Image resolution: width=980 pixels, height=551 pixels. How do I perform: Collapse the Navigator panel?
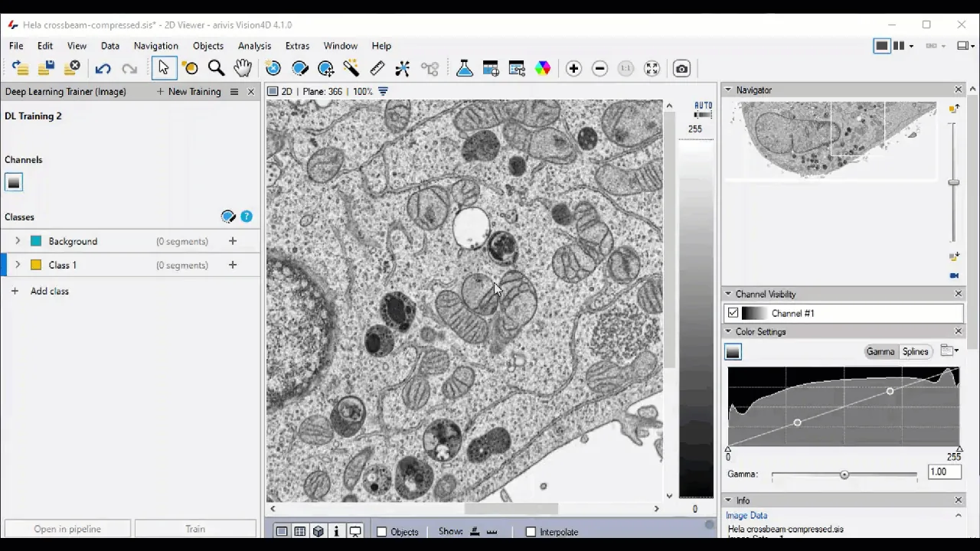(x=728, y=90)
